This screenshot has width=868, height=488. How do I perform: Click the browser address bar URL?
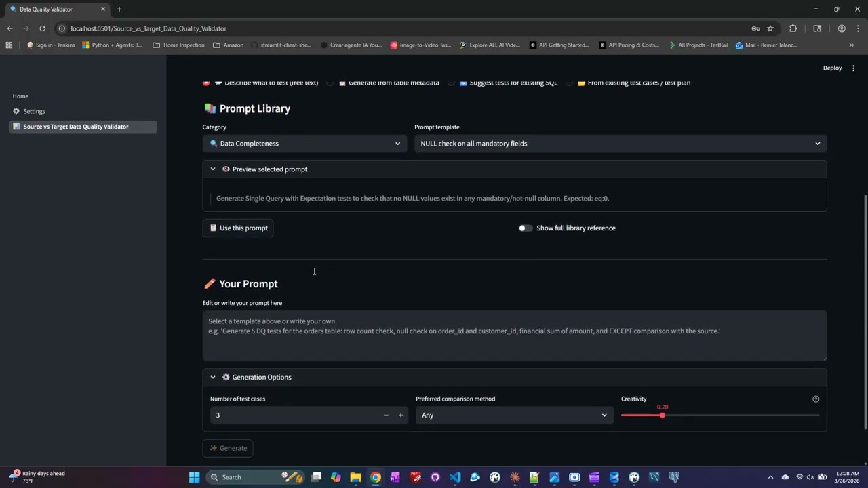coord(149,28)
